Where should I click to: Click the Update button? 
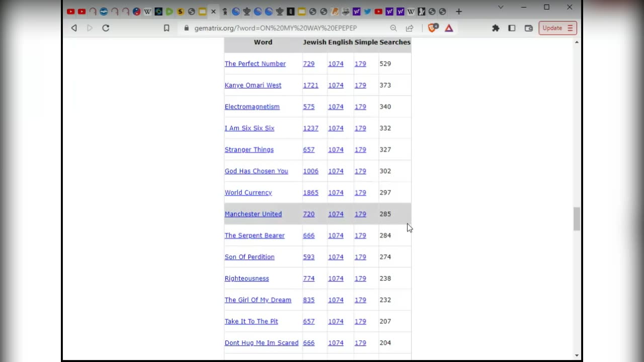pos(557,28)
